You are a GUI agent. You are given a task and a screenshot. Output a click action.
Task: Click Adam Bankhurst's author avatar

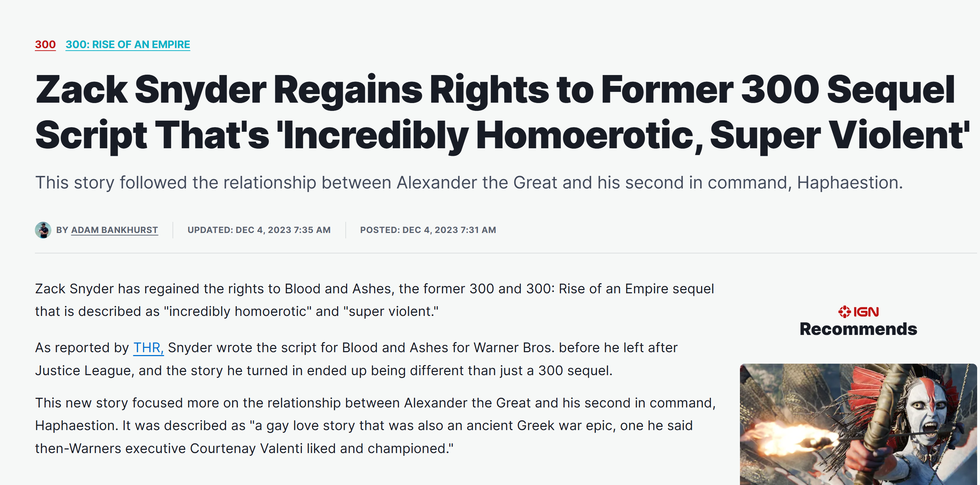43,230
